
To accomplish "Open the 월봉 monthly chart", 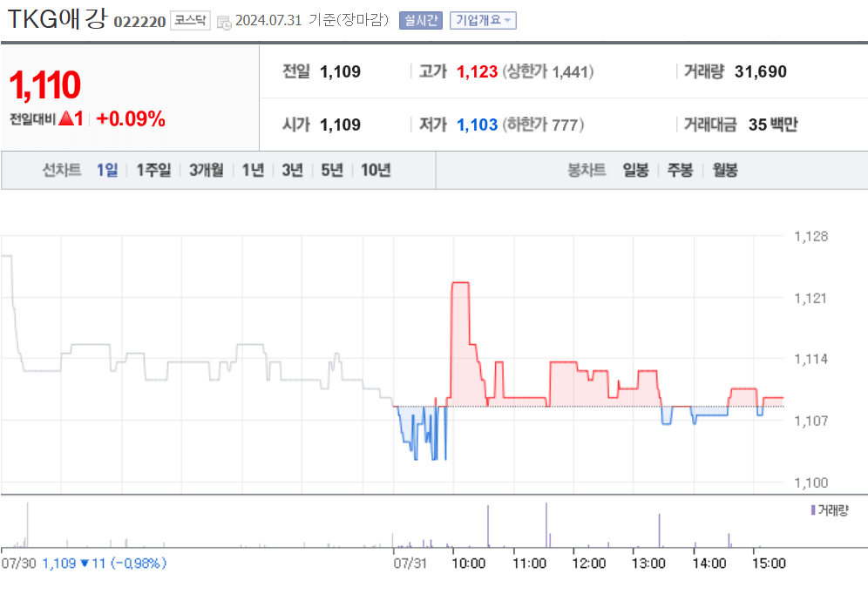I will pyautogui.click(x=727, y=171).
